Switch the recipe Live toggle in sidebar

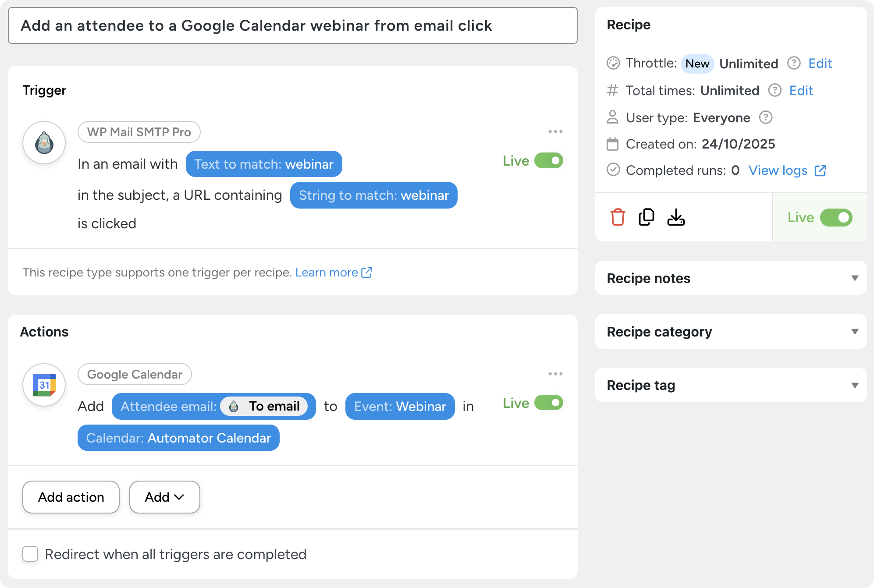click(836, 217)
